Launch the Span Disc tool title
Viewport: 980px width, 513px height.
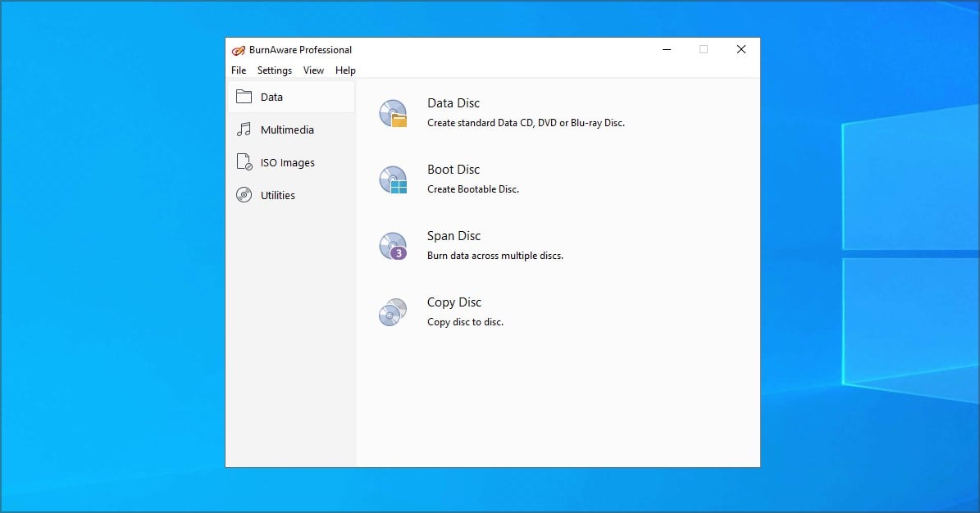454,235
